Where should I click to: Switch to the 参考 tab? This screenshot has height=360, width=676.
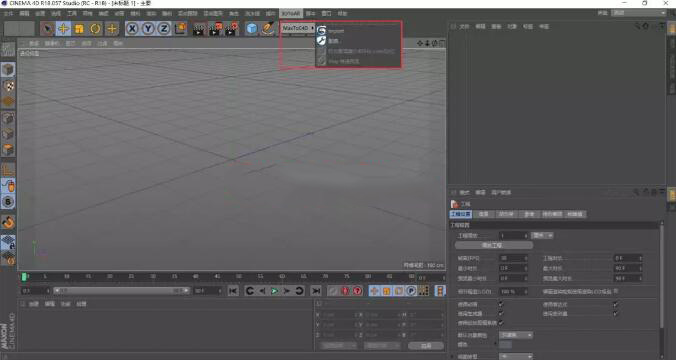pos(529,214)
